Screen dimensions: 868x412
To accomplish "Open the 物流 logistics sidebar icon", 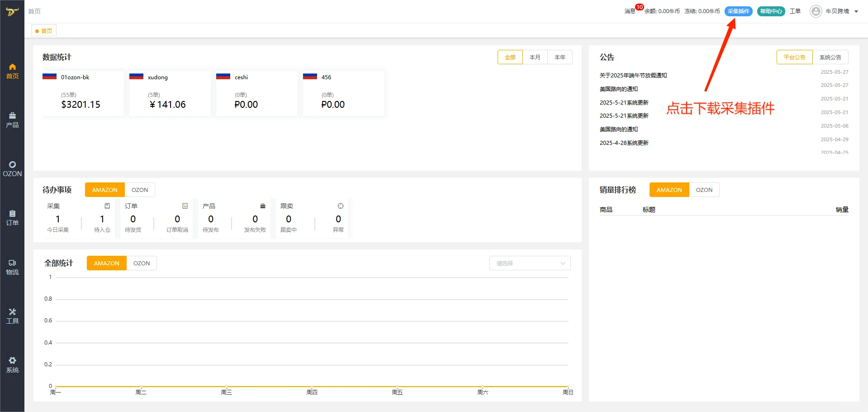I will (12, 267).
